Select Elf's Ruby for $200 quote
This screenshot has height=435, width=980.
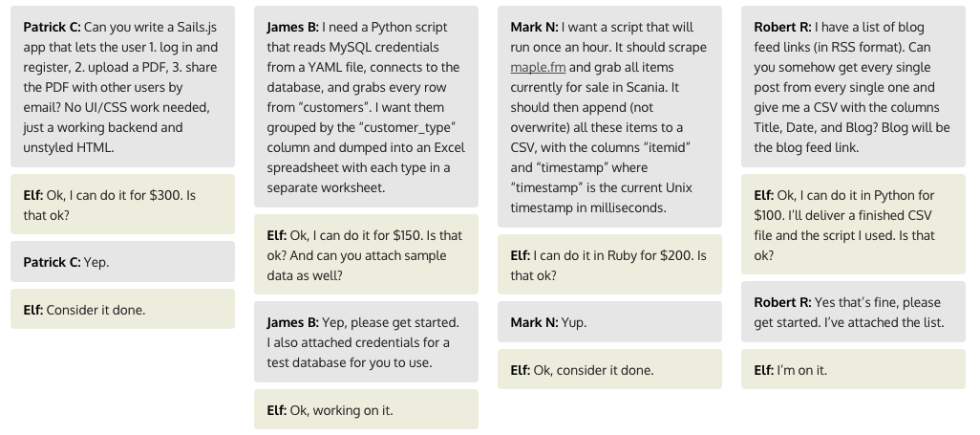tap(609, 264)
